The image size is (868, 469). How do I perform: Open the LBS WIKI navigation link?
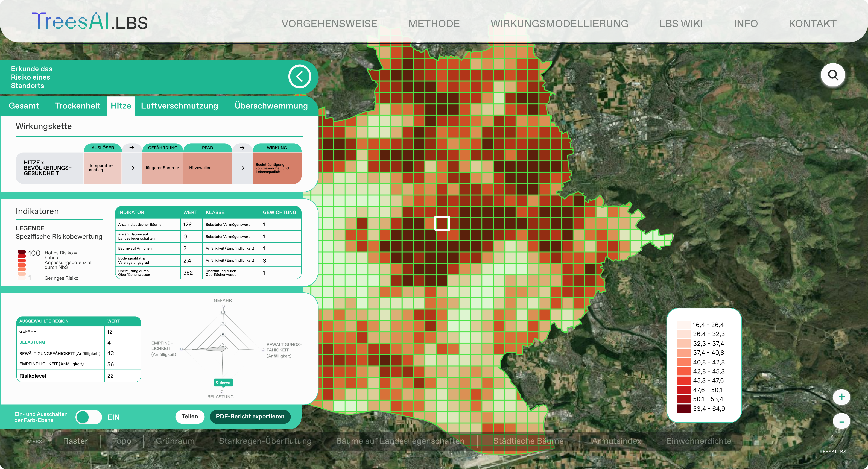click(x=681, y=24)
